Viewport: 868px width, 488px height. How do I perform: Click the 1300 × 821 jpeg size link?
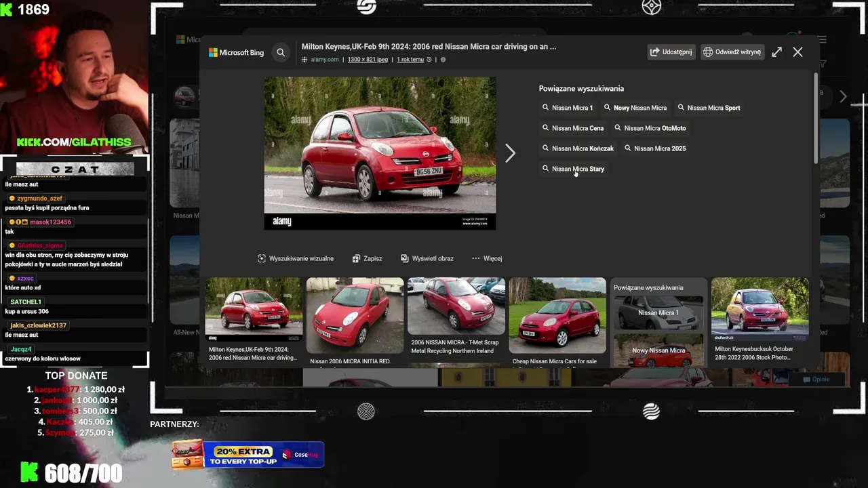(x=368, y=60)
